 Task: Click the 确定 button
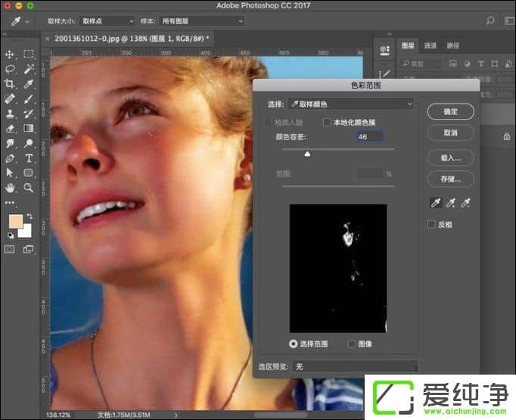pyautogui.click(x=450, y=111)
